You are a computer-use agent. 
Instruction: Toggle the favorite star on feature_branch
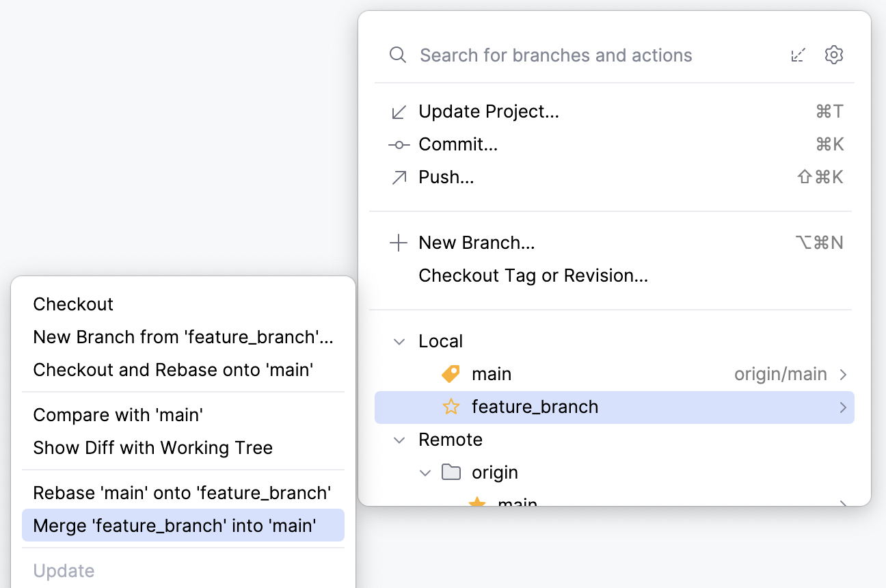[x=451, y=406]
